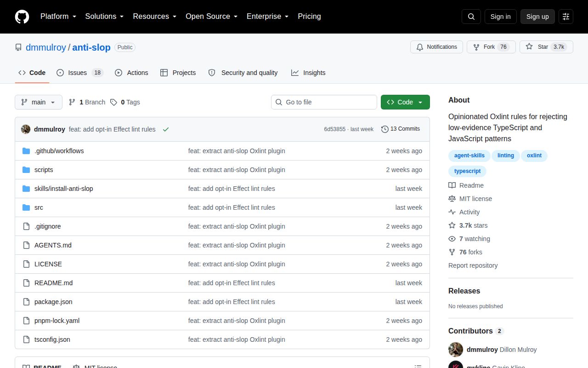The width and height of the screenshot is (588, 368).
Task: Open the Security and quality tab
Action: click(x=243, y=73)
